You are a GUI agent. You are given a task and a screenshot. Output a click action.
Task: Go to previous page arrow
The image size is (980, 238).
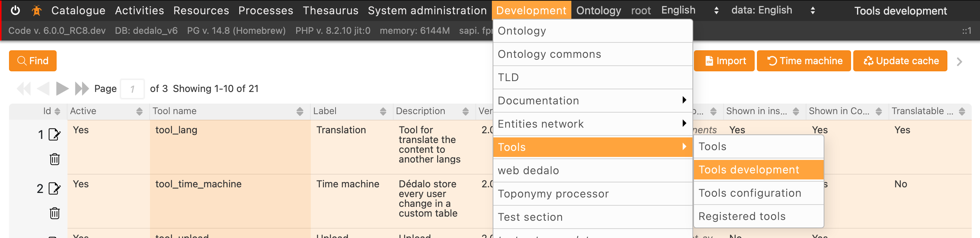tap(43, 89)
